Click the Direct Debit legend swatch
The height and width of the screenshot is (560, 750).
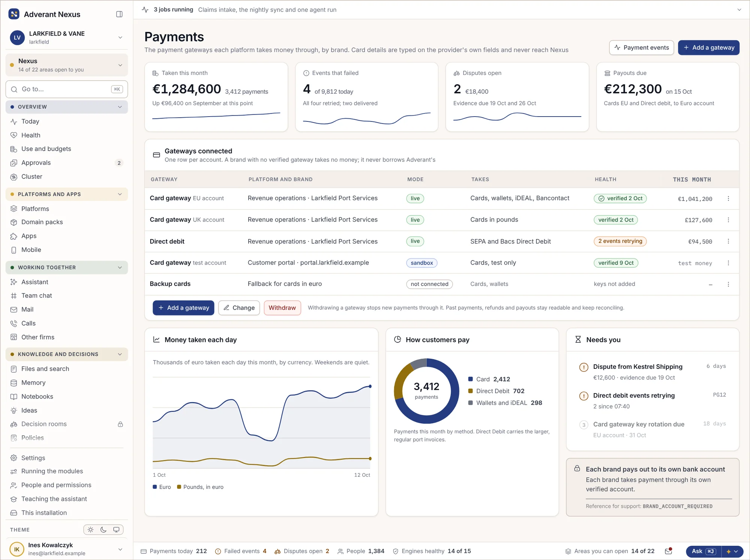click(x=470, y=391)
